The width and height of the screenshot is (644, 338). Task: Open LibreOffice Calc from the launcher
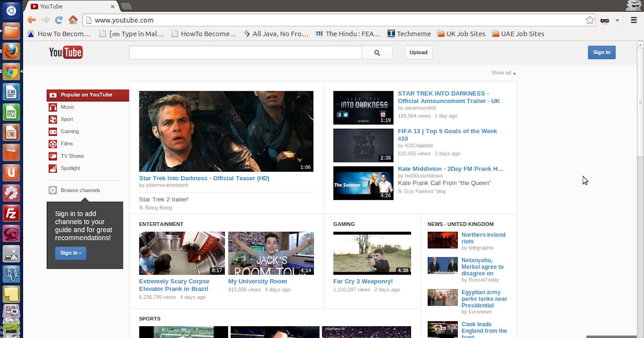coord(11,112)
